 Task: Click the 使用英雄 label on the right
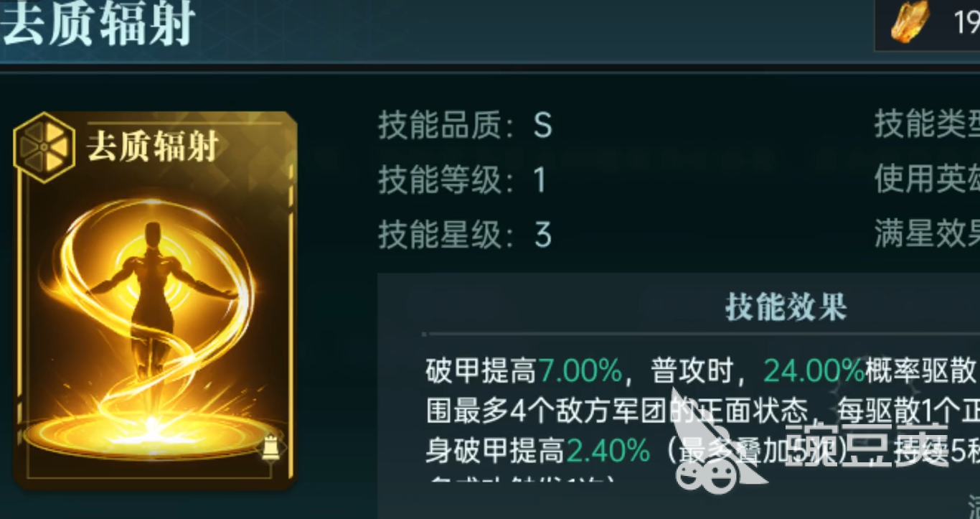927,180
